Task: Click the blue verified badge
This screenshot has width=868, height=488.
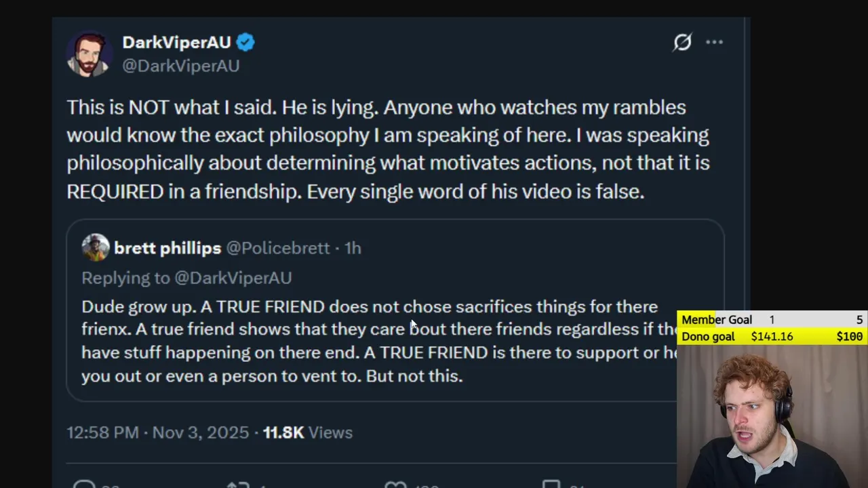Action: click(x=245, y=42)
